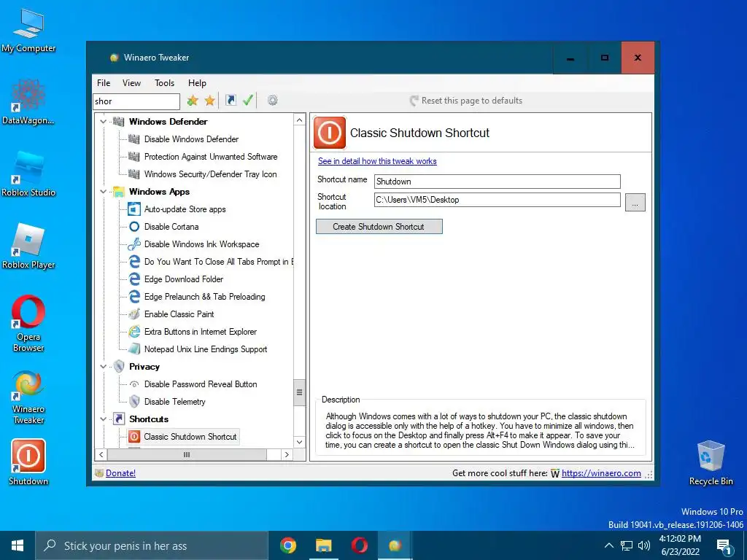The height and width of the screenshot is (560, 747).
Task: Open the Tools menu
Action: pyautogui.click(x=164, y=83)
